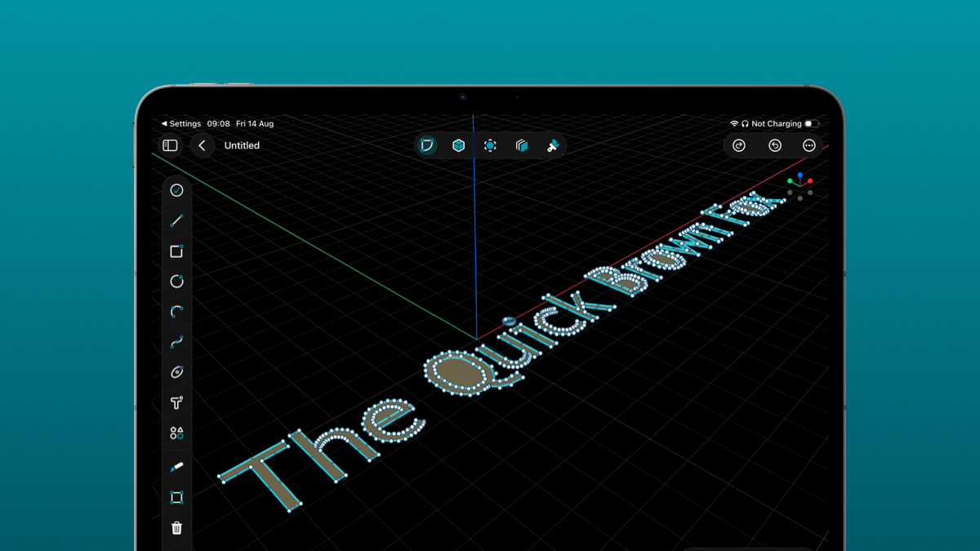Screen dimensions: 980x551
Task: Open the more options ellipsis menu
Action: click(809, 145)
